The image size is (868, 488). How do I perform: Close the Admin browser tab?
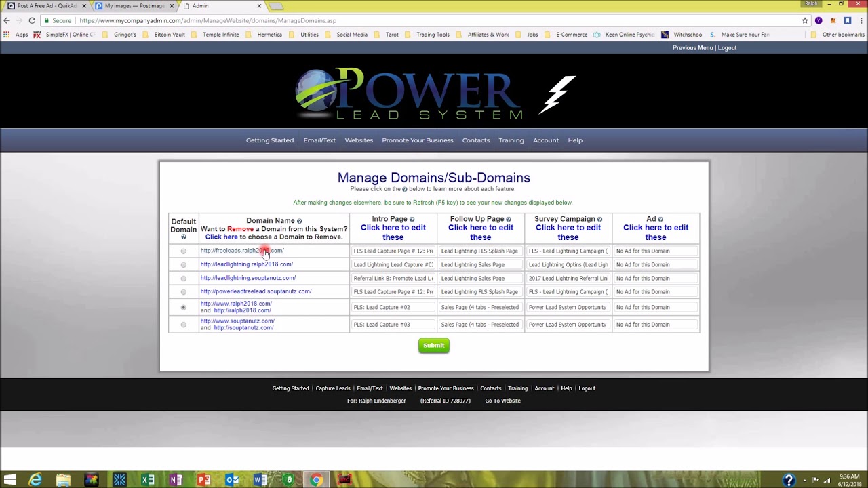point(259,6)
